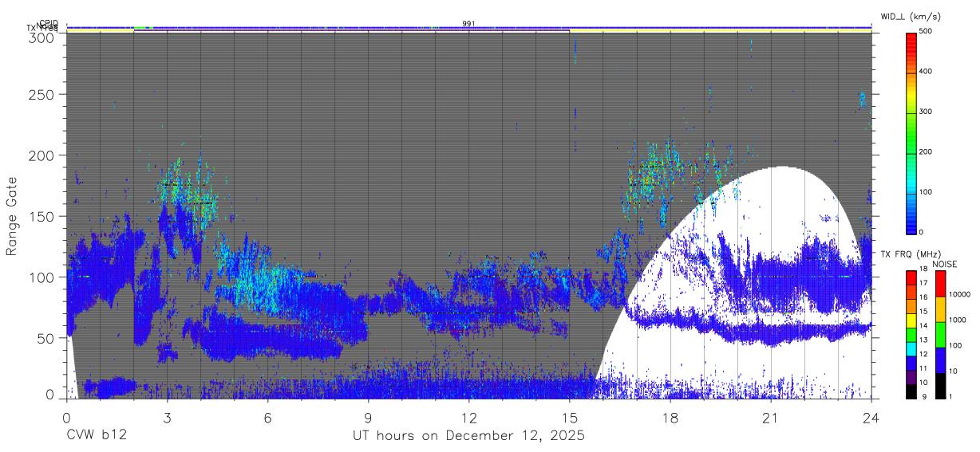Click the 'NOISE' legend title
Screen dimensions: 980x452
pyautogui.click(x=945, y=265)
